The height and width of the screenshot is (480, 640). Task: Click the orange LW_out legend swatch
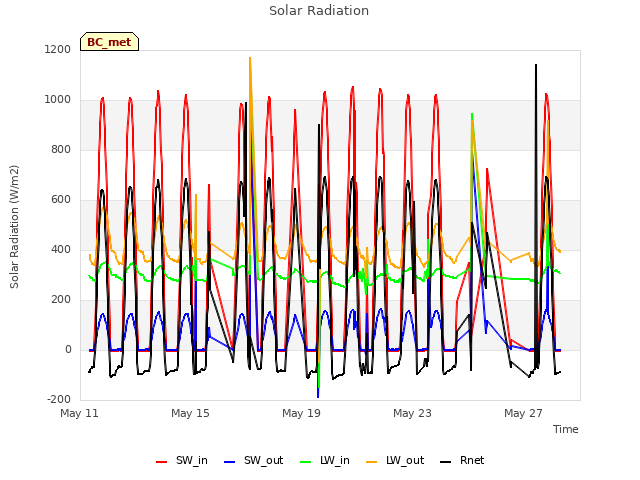(x=372, y=462)
